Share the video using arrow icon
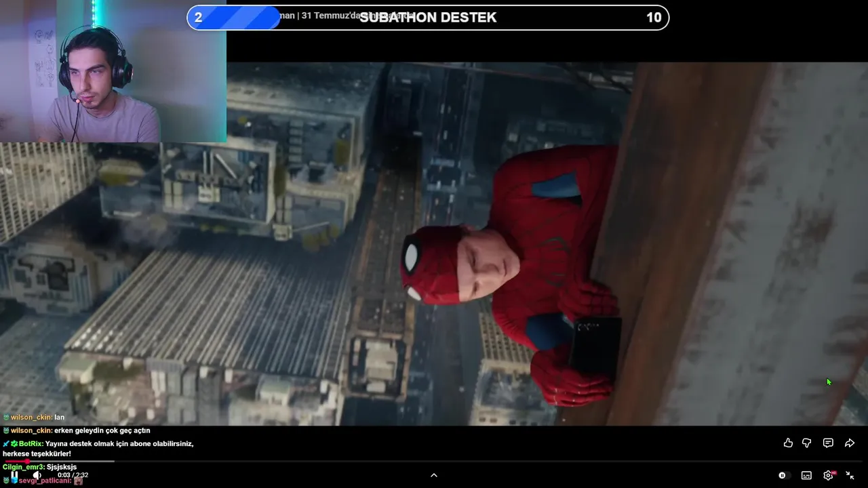The width and height of the screenshot is (868, 488). (x=850, y=443)
